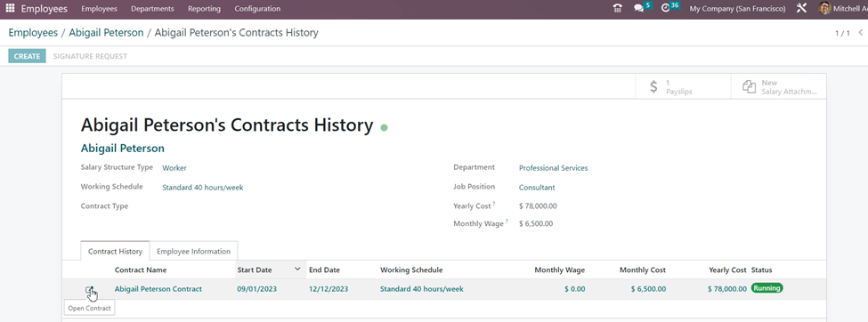Open the Professional Services department link
868x322 pixels.
(554, 167)
